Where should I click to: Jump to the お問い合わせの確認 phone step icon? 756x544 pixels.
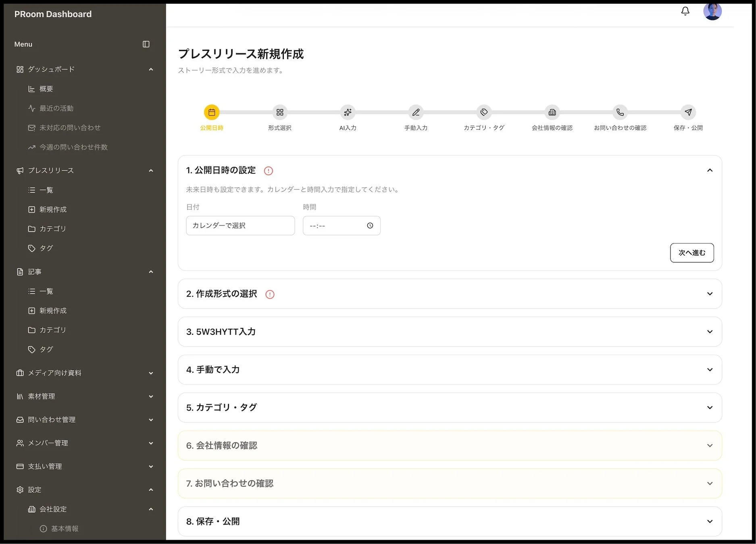coord(620,112)
